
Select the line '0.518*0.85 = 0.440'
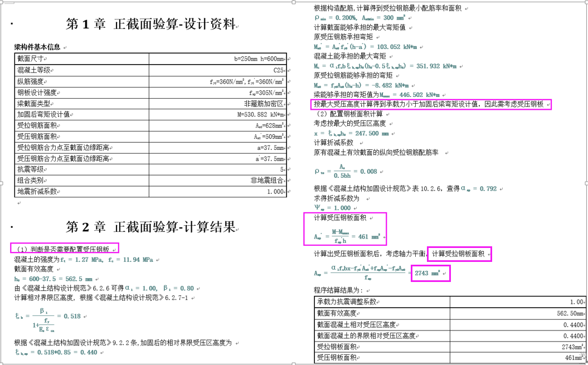pyautogui.click(x=56, y=352)
